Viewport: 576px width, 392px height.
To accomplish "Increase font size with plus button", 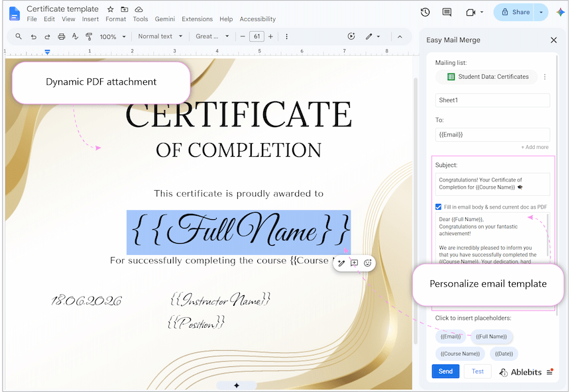I will [270, 36].
